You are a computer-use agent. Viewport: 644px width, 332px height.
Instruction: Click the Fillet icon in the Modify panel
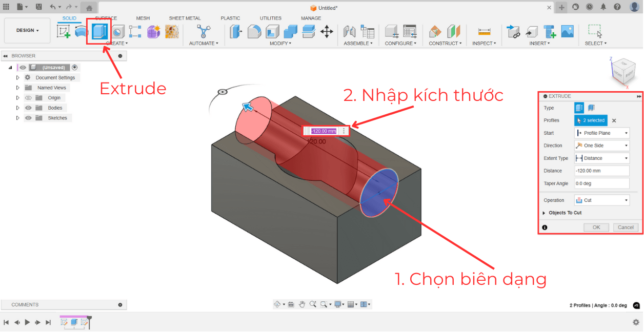[255, 31]
